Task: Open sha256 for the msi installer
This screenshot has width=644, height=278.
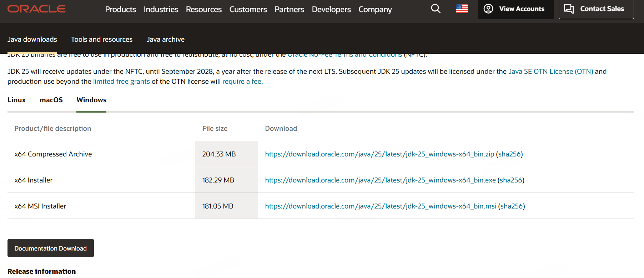Action: [512, 206]
